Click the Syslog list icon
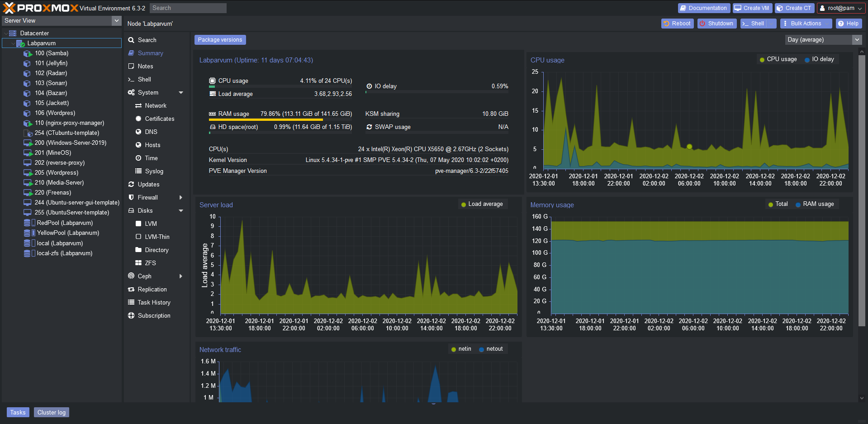This screenshot has height=424, width=868. pos(138,171)
